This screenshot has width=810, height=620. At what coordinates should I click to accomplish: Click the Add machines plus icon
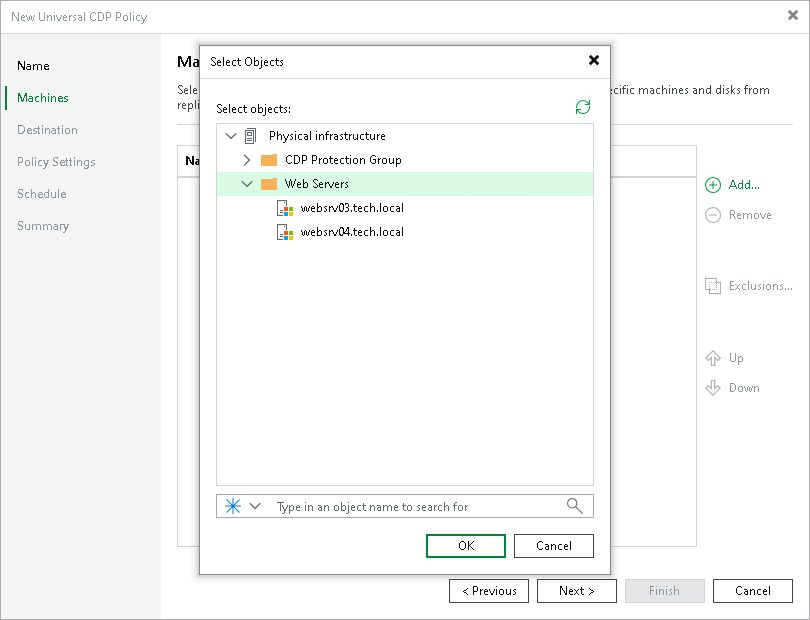pyautogui.click(x=712, y=185)
